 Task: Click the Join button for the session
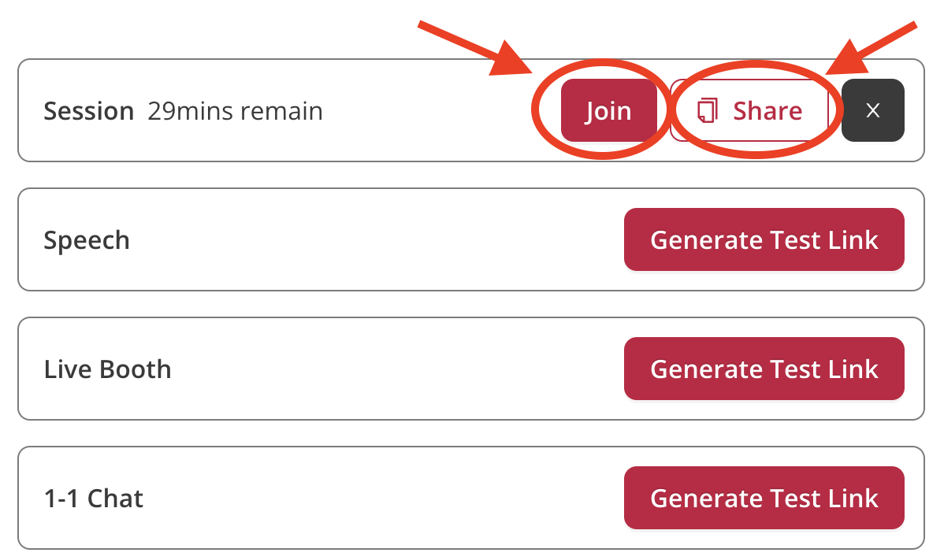click(x=608, y=110)
